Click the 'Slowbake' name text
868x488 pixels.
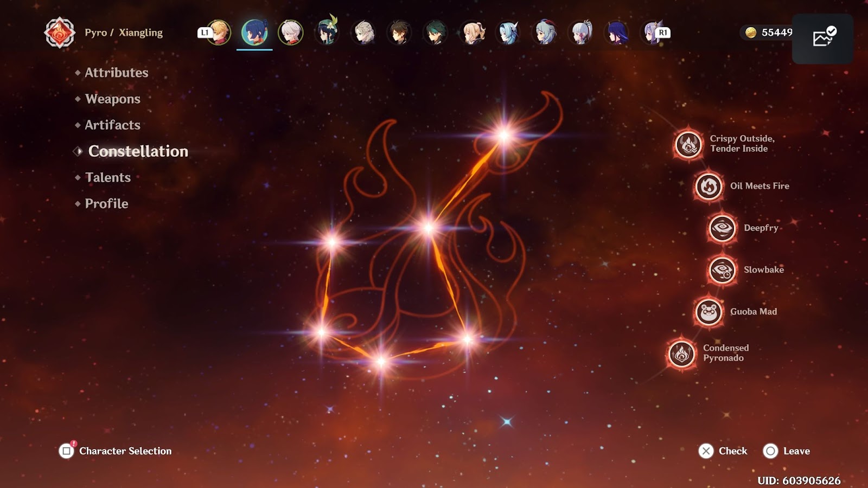(764, 269)
